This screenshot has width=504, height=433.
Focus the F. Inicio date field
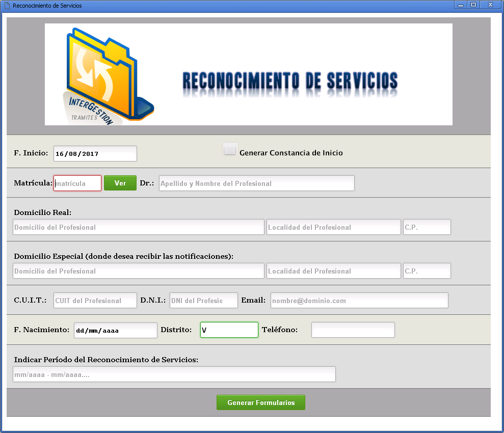(95, 153)
